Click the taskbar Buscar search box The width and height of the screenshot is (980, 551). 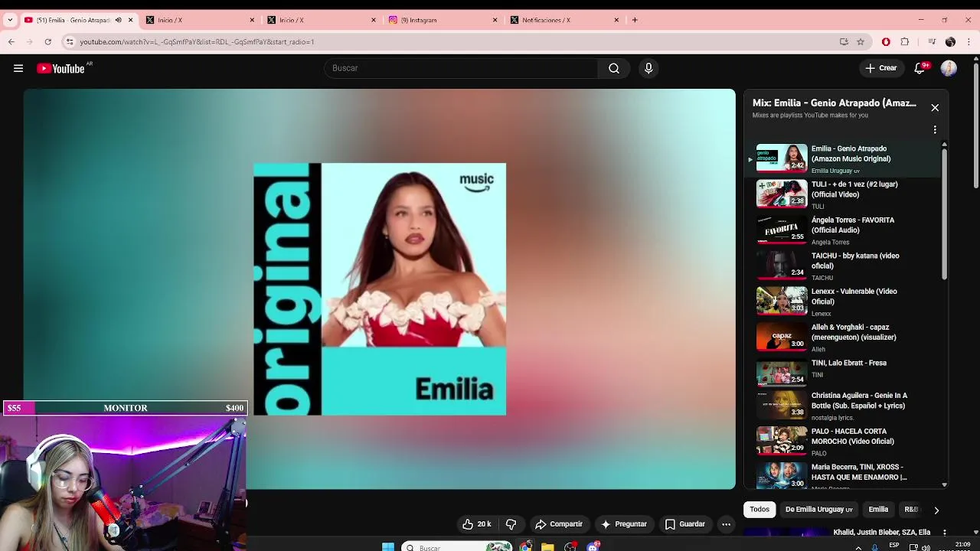457,546
